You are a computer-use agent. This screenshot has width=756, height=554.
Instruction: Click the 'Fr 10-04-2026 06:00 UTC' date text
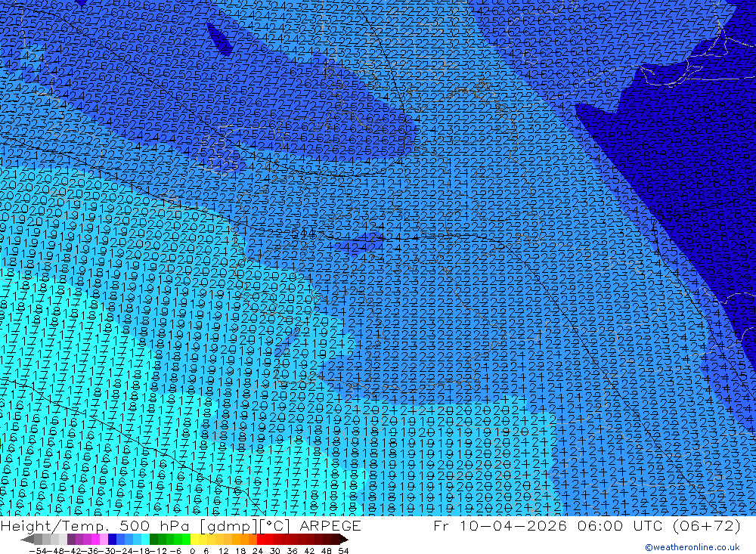click(x=547, y=525)
